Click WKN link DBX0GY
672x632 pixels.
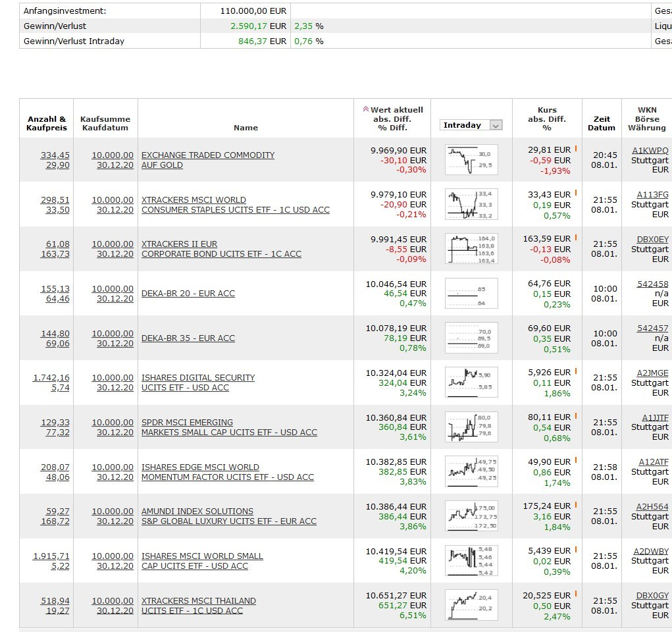click(652, 596)
